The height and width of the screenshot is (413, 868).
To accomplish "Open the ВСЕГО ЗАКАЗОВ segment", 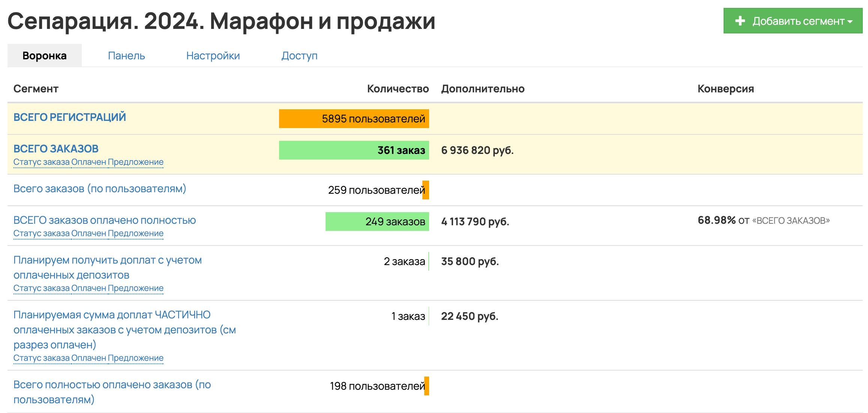I will coord(56,148).
